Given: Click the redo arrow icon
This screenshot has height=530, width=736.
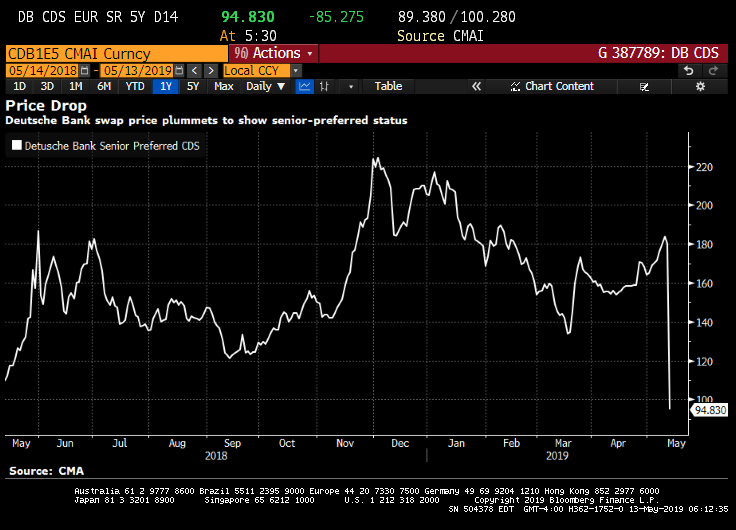Looking at the screenshot, I should click(713, 70).
